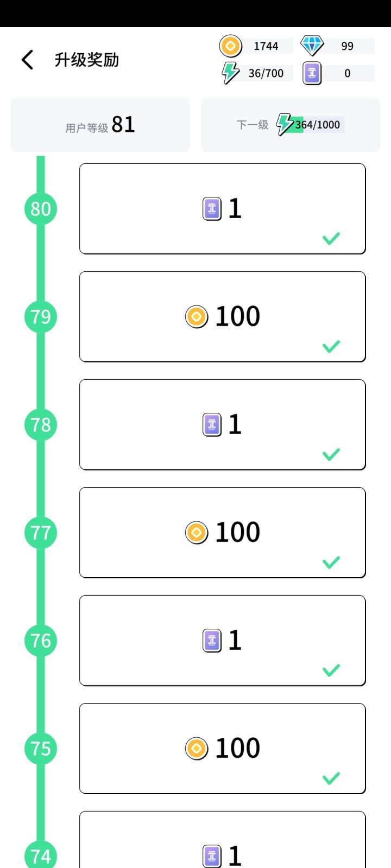Viewport: 391px width, 868px height.
Task: Tap the green checkmark on level 80 reward
Action: pyautogui.click(x=331, y=238)
